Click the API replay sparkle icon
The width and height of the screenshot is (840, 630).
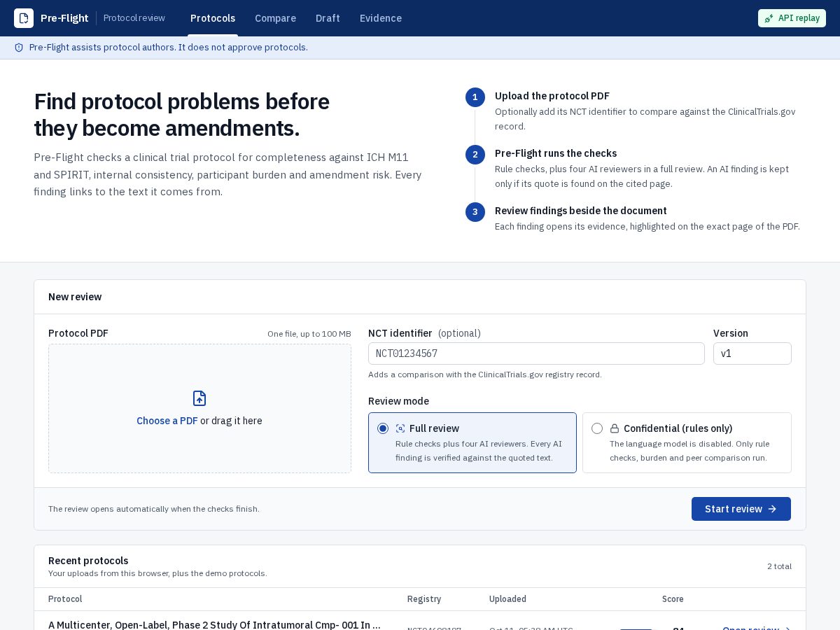[x=769, y=18]
